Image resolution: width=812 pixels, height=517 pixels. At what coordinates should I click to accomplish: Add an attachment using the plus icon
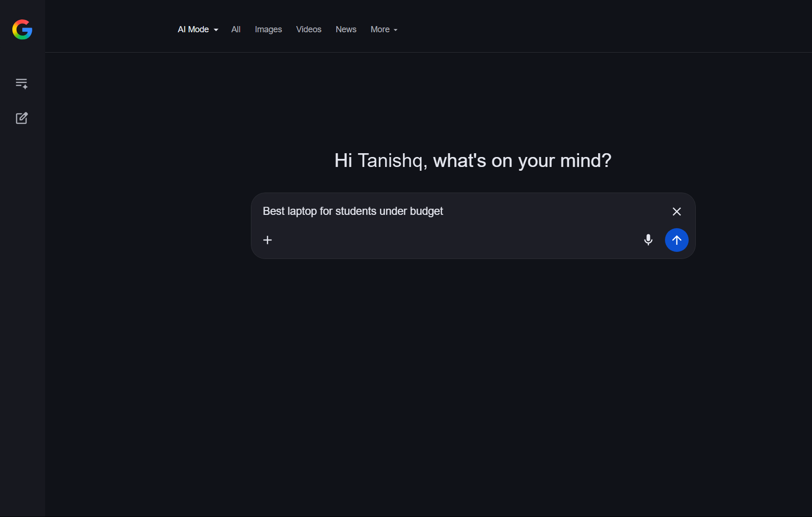coord(268,240)
